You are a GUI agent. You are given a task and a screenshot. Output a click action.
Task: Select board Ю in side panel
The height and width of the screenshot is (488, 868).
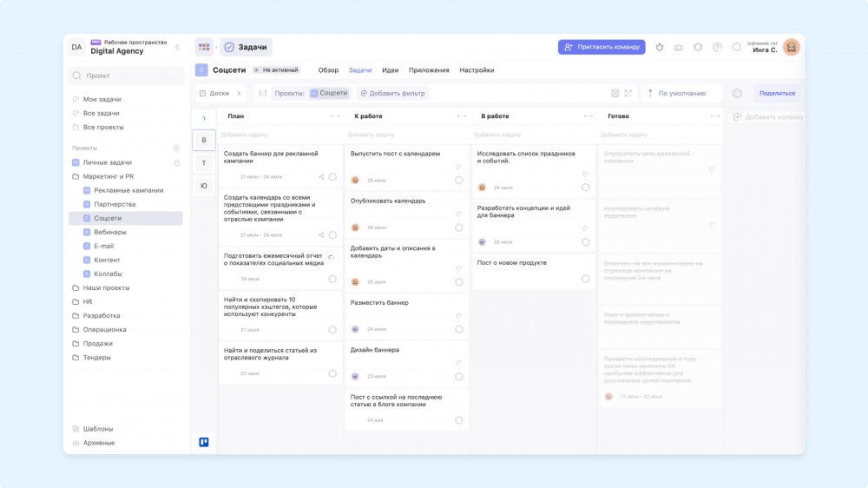[204, 186]
